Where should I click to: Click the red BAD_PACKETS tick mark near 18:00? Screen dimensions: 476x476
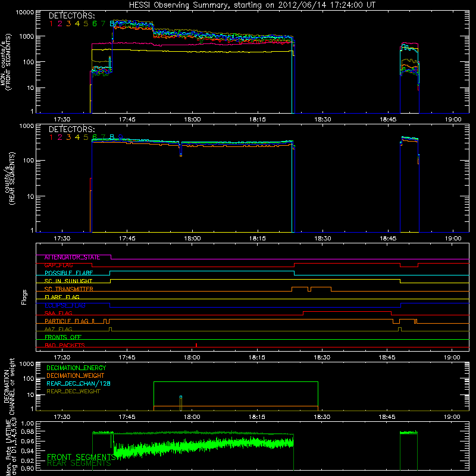(196, 345)
